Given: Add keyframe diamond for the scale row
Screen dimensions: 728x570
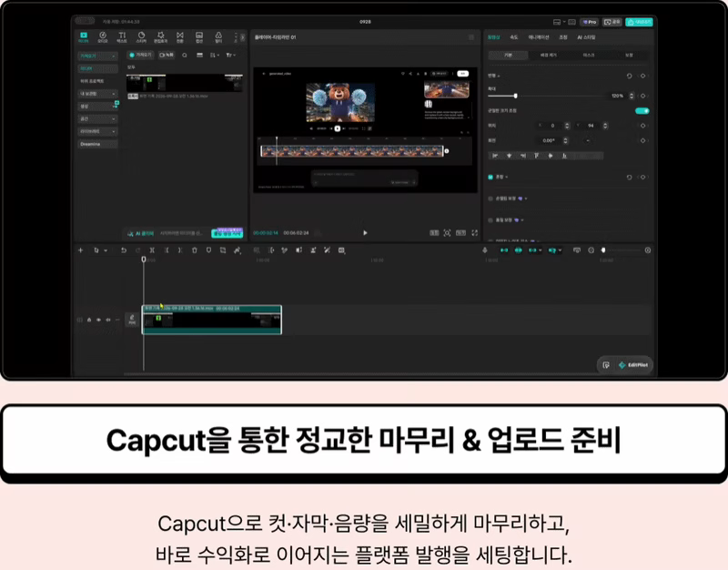Looking at the screenshot, I should click(x=642, y=96).
